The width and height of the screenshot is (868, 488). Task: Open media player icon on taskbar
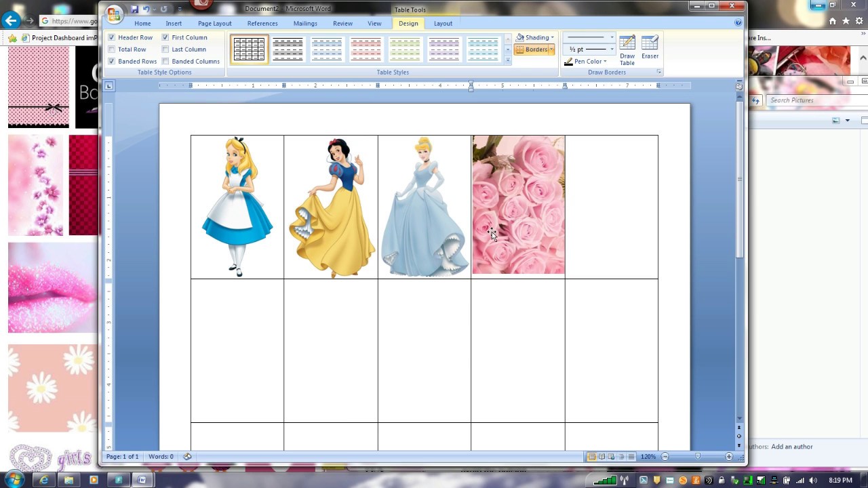coord(94,480)
